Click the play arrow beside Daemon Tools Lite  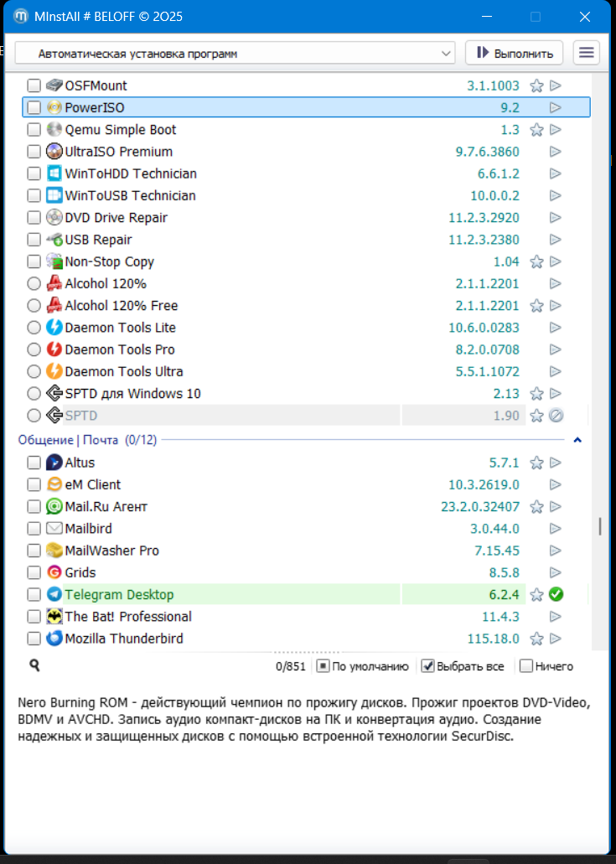(x=555, y=328)
